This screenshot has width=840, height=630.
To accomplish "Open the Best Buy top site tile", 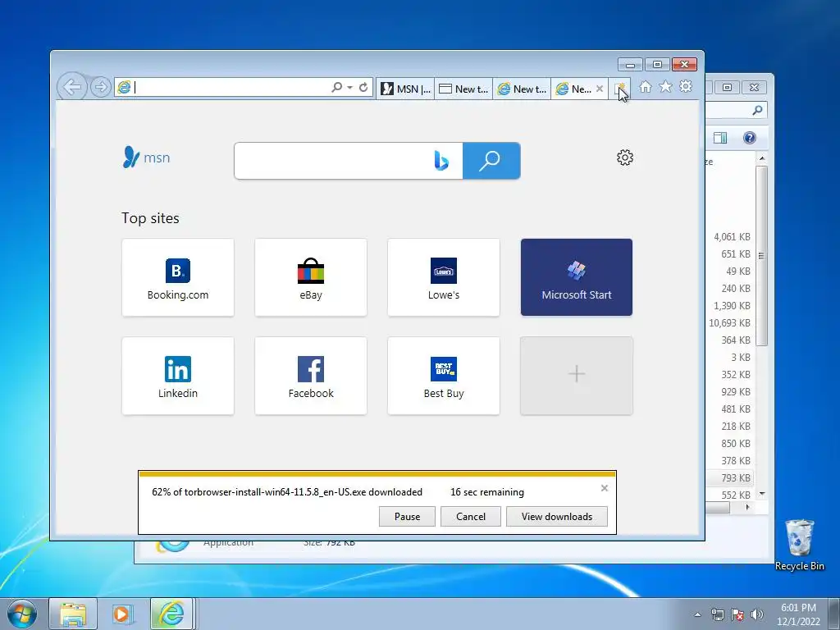I will [x=444, y=376].
